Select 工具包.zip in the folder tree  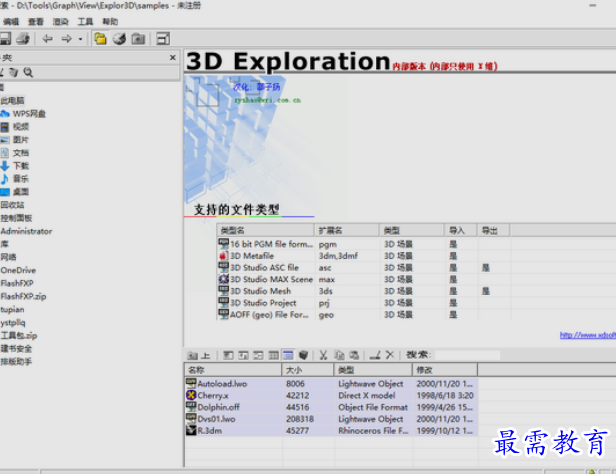[x=19, y=336]
